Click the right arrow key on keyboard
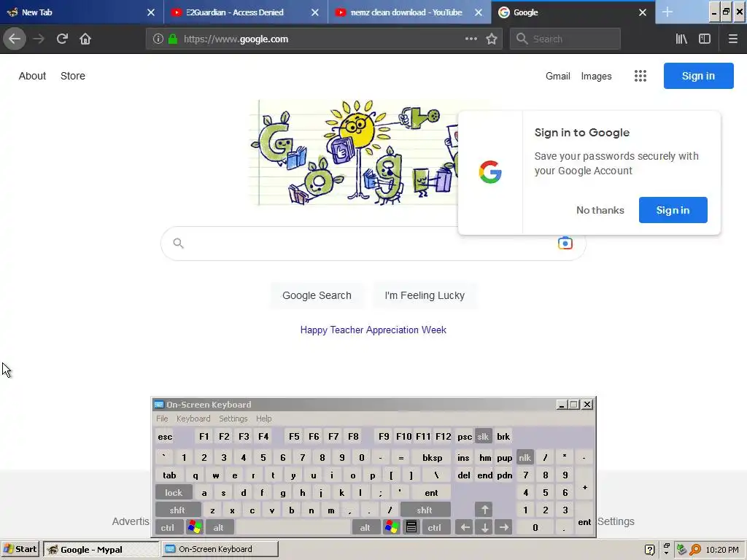The image size is (747, 560). point(504,527)
